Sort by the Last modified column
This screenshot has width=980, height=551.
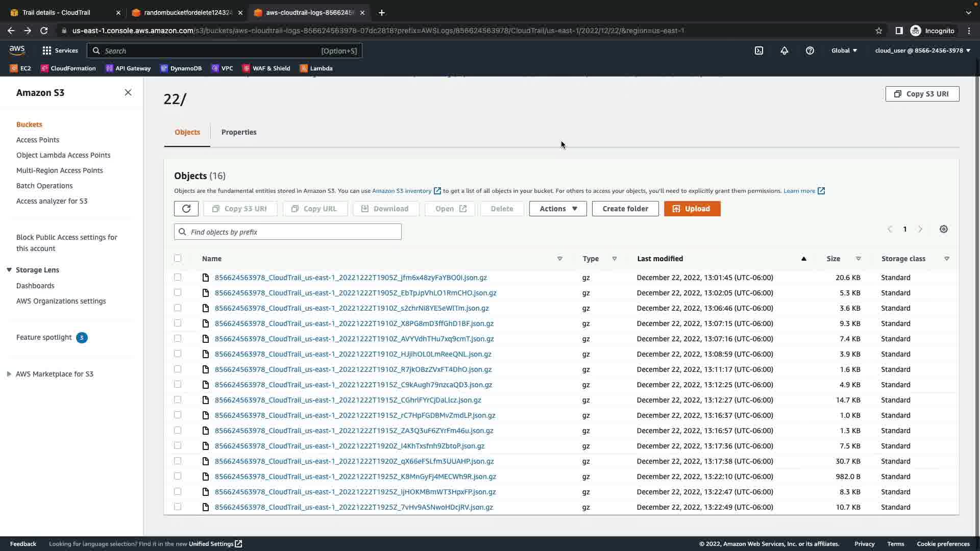tap(660, 259)
